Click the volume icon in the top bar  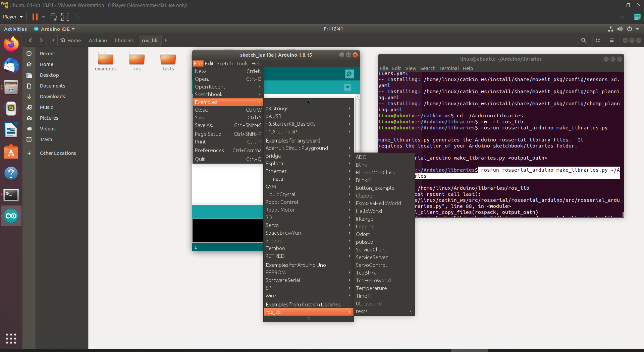tap(620, 29)
